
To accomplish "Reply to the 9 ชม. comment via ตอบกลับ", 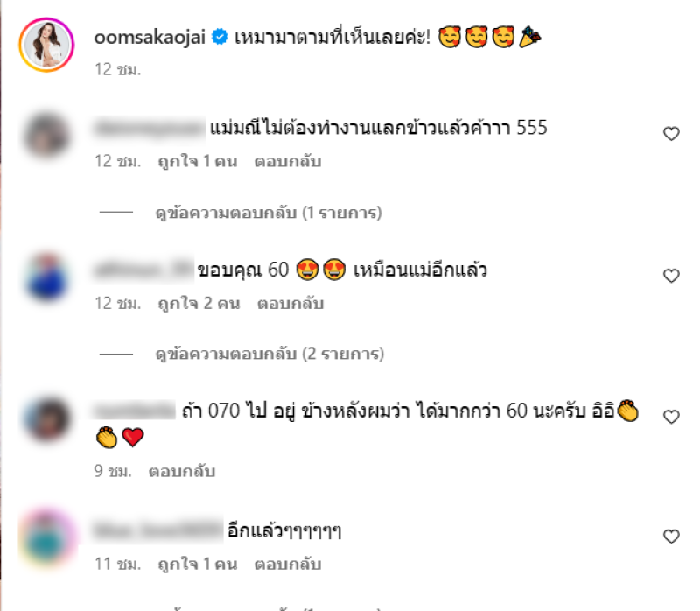I will 182,471.
